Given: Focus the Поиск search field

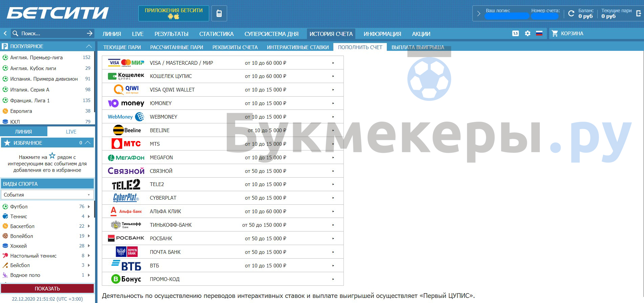Looking at the screenshot, I should (52, 33).
